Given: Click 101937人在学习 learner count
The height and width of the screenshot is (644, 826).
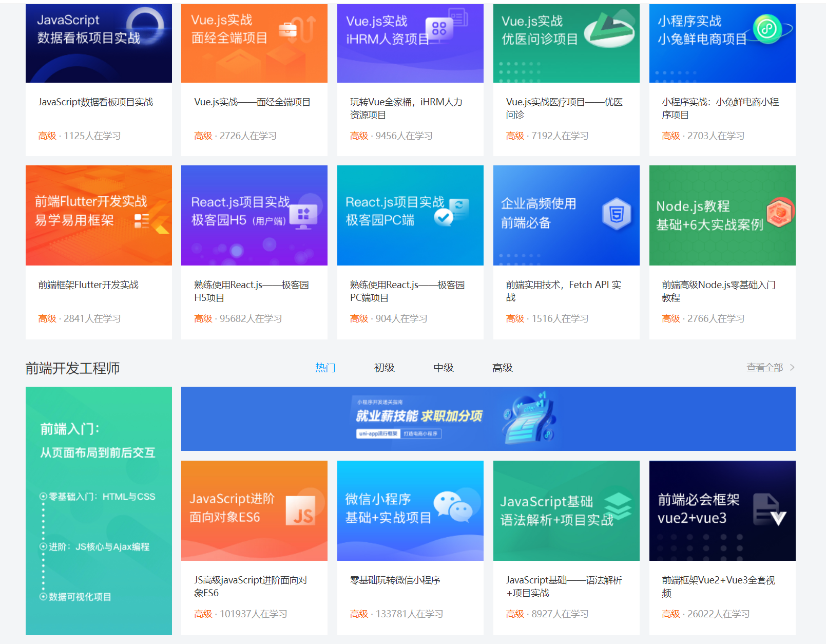Looking at the screenshot, I should pos(253,614).
